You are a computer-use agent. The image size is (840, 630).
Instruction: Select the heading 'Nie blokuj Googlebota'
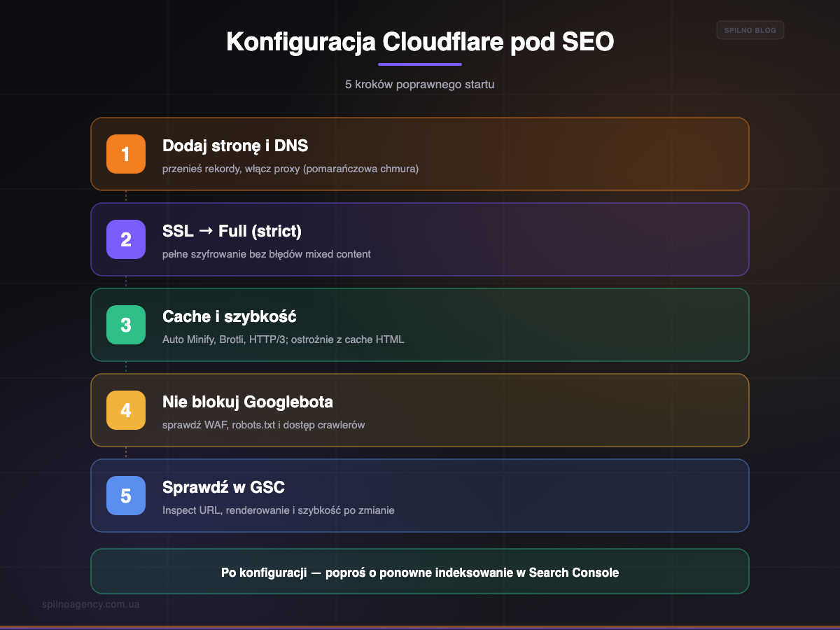click(x=248, y=402)
